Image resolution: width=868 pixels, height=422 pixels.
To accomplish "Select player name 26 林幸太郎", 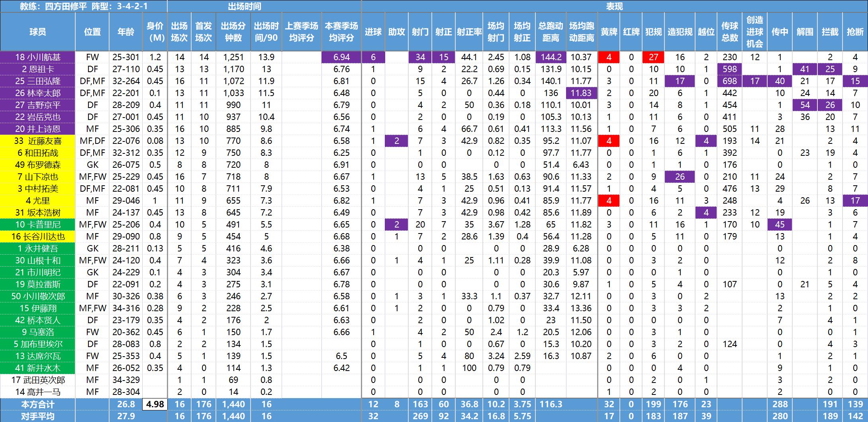I will click(38, 93).
